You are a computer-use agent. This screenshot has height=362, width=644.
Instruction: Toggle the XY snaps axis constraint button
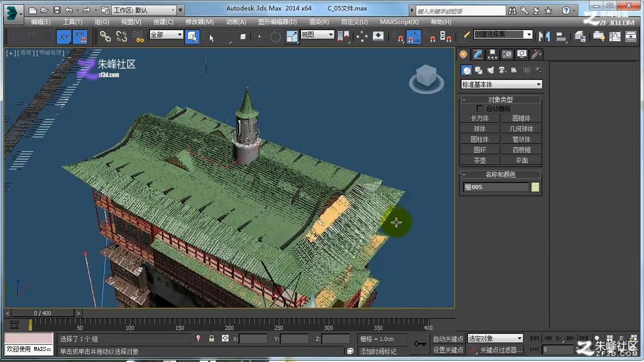pos(80,36)
